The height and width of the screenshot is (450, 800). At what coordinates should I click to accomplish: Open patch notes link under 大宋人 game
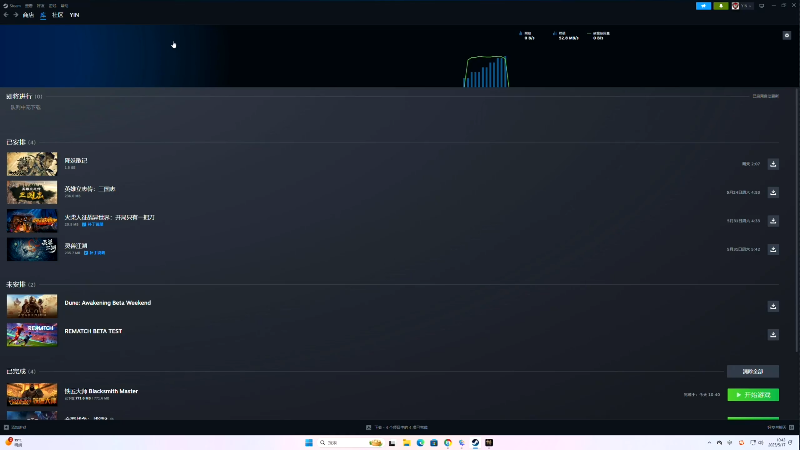93,224
